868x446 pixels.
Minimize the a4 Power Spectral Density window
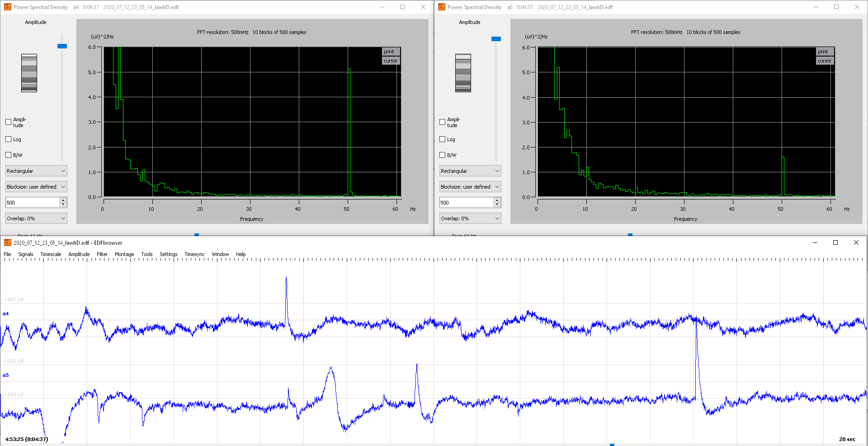pyautogui.click(x=382, y=7)
